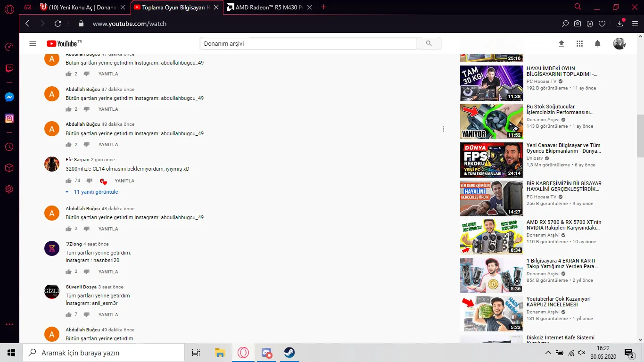644x362 pixels.
Task: Open the Unlostv channel link
Action: tap(535, 158)
